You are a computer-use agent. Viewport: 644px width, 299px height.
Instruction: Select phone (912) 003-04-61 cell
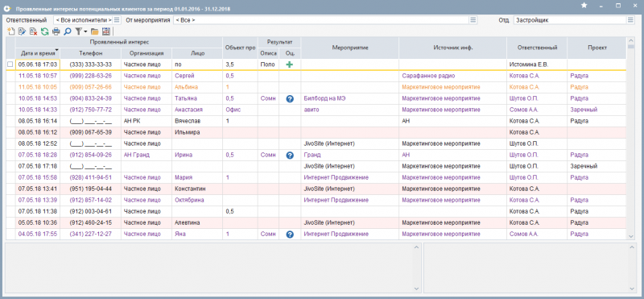pyautogui.click(x=90, y=211)
